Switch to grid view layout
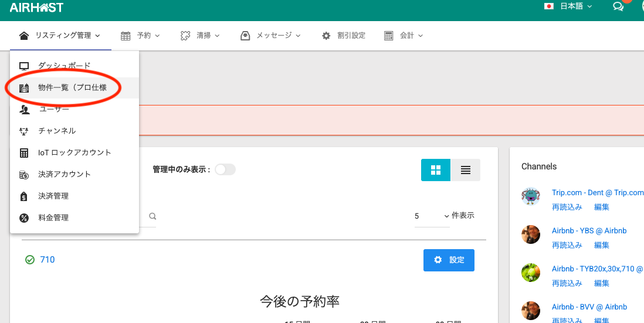Screen dimensions: 644x323 pyautogui.click(x=436, y=170)
